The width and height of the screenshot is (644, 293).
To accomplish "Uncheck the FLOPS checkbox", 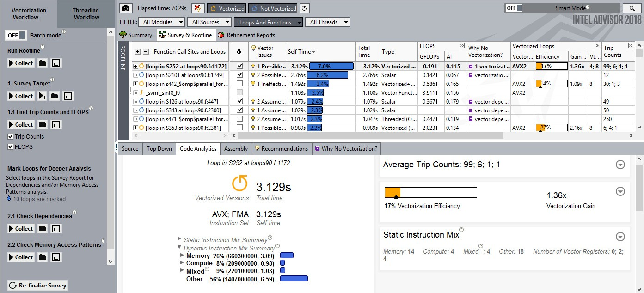I will pyautogui.click(x=11, y=147).
